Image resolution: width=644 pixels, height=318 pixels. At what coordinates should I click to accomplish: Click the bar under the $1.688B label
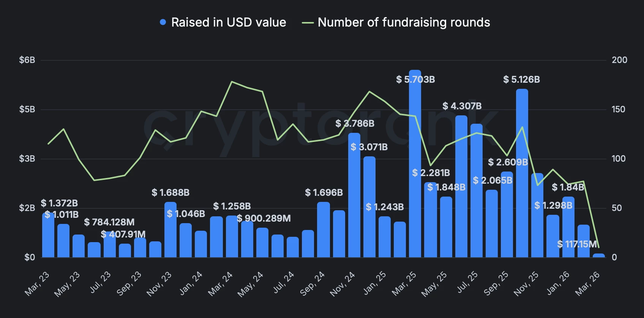(170, 230)
